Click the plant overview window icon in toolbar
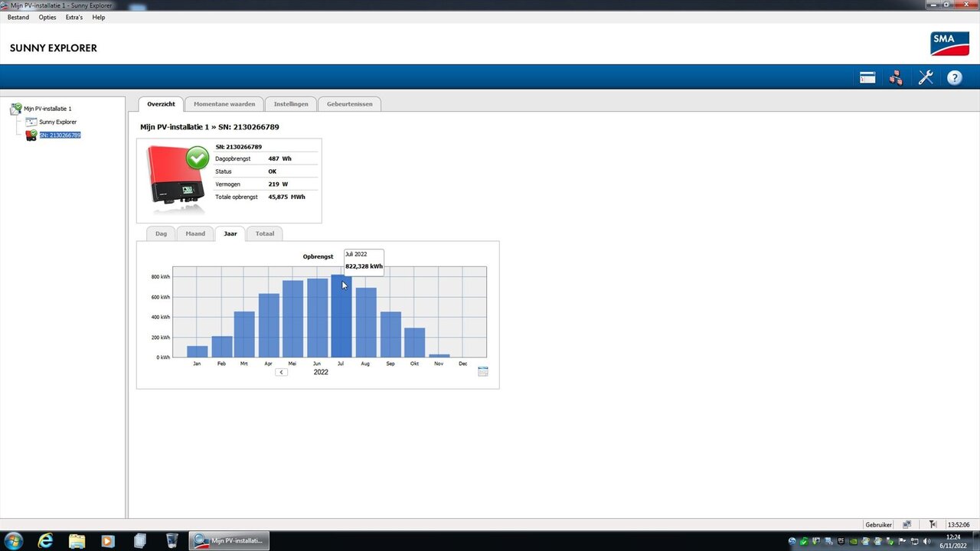The width and height of the screenshot is (980, 551). click(x=867, y=77)
